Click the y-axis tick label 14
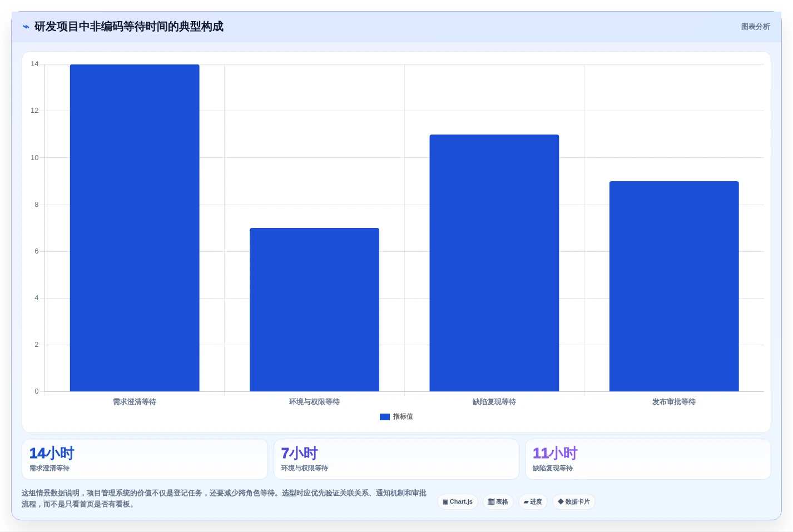This screenshot has height=532, width=793. (34, 64)
